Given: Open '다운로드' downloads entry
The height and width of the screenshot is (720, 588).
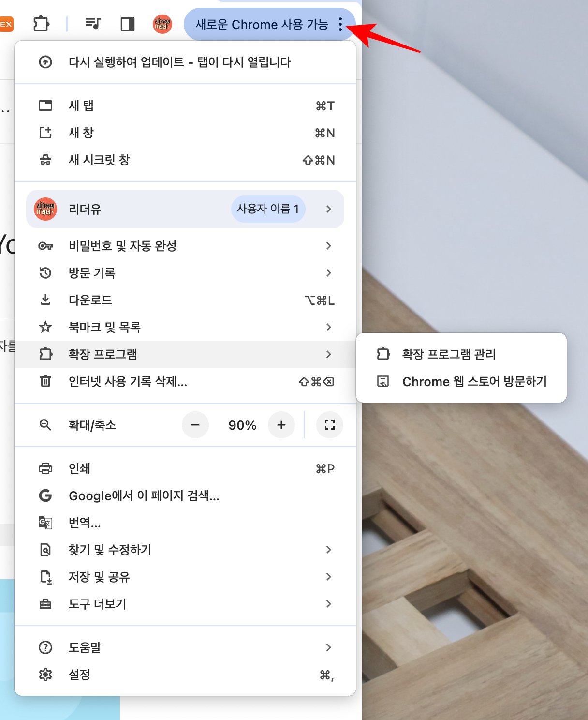Looking at the screenshot, I should (185, 300).
